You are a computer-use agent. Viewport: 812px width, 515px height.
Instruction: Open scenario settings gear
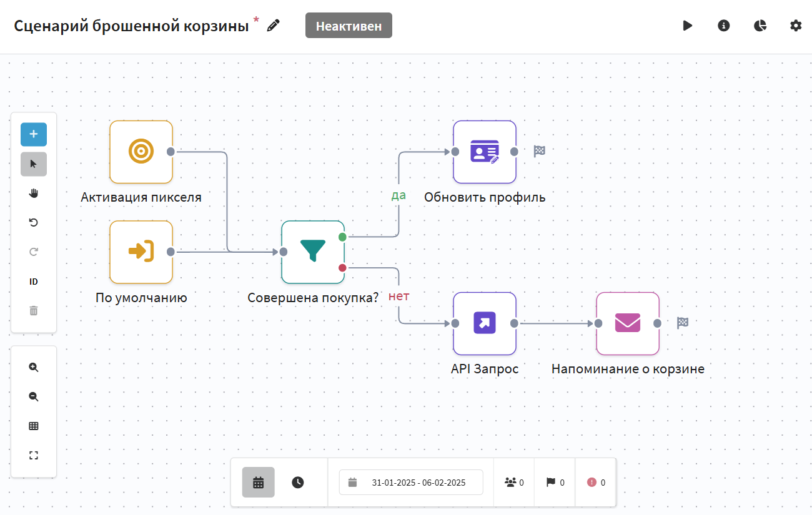point(796,26)
